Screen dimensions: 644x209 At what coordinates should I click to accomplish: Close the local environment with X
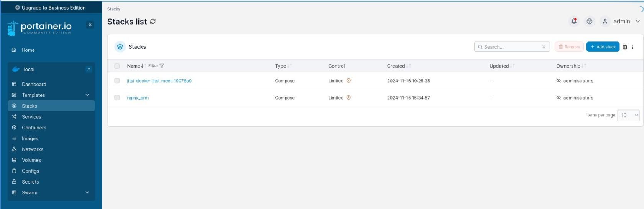pyautogui.click(x=89, y=69)
